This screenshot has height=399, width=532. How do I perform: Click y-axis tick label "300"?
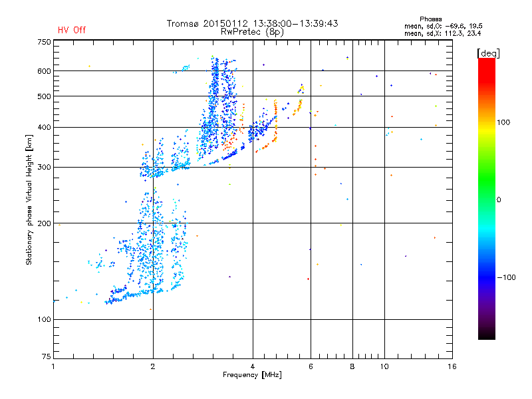44,168
